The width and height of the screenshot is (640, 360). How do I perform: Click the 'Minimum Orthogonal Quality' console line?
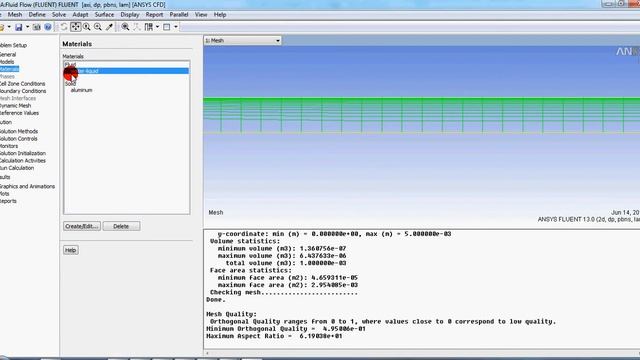(x=286, y=329)
